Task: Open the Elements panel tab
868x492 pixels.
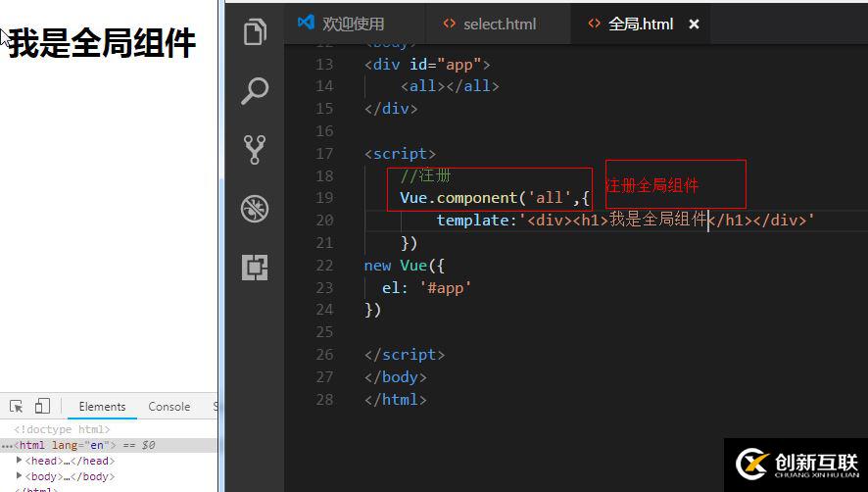Action: pyautogui.click(x=102, y=406)
